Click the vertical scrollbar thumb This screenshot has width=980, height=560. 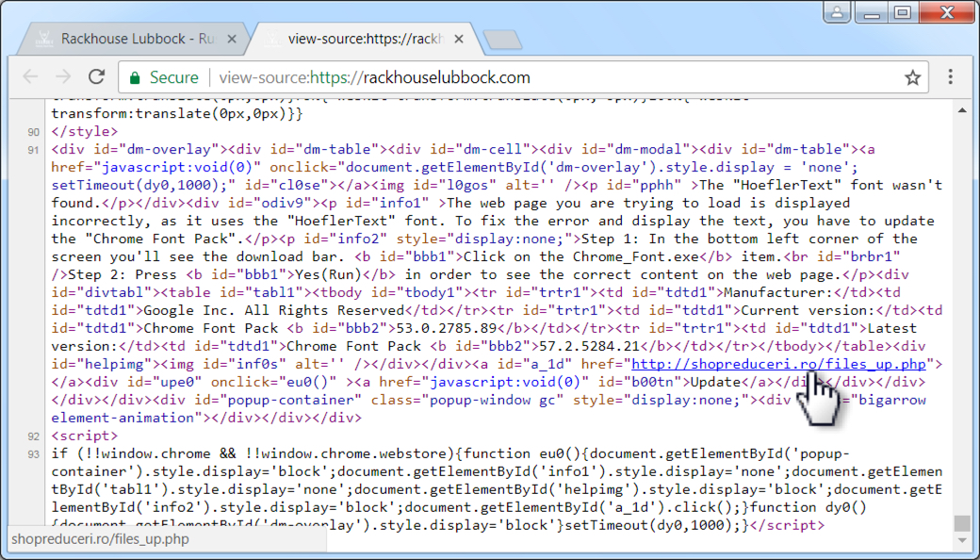(962, 522)
